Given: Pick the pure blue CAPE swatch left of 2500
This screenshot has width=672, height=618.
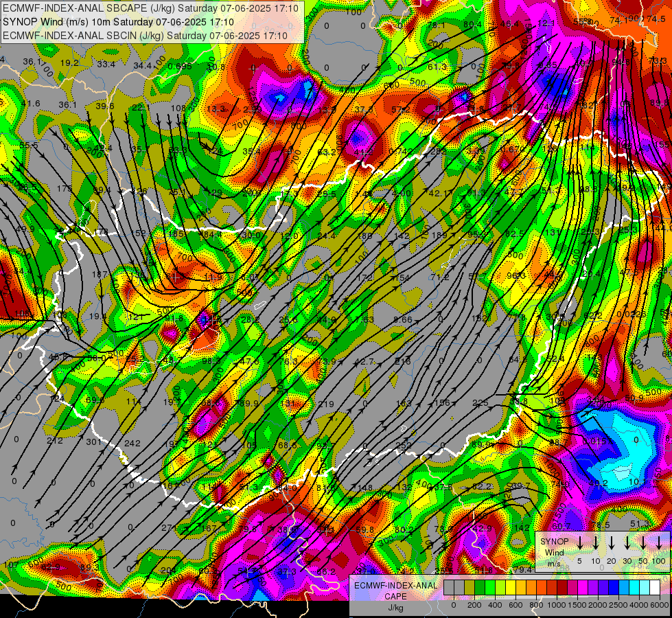Looking at the screenshot, I should pos(613,587).
